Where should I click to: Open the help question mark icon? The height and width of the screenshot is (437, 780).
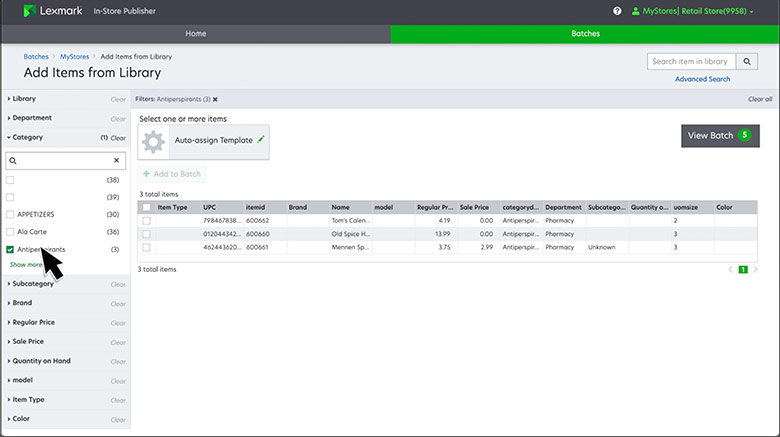pyautogui.click(x=617, y=11)
